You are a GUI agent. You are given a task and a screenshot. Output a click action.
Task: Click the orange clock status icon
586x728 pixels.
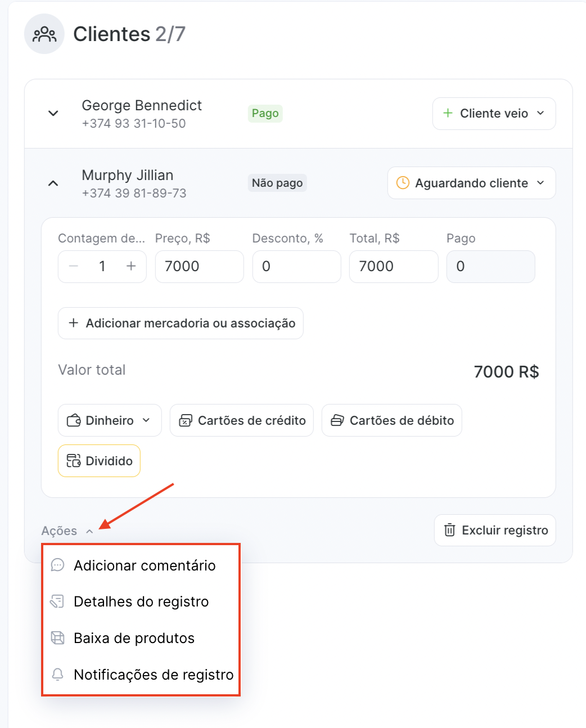point(403,183)
